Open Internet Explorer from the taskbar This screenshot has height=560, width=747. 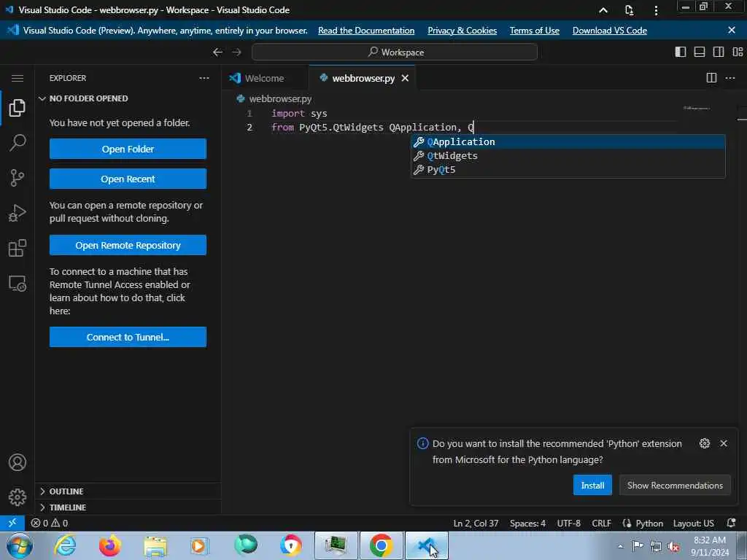65,545
